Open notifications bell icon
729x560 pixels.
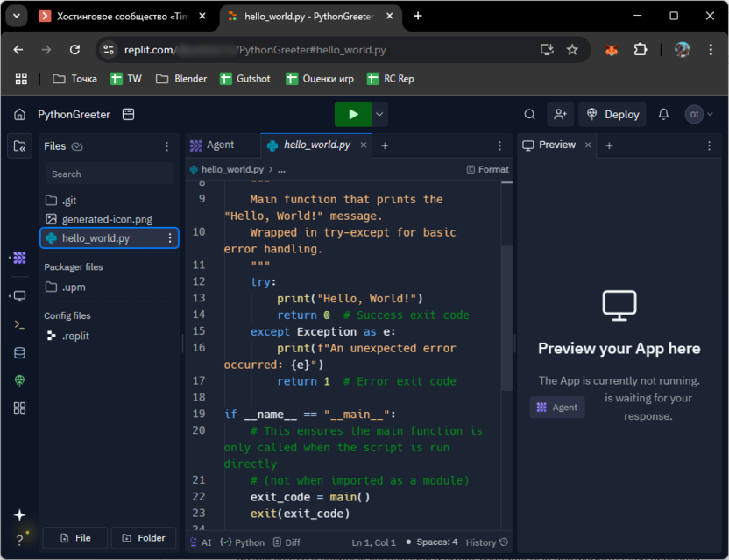click(663, 114)
